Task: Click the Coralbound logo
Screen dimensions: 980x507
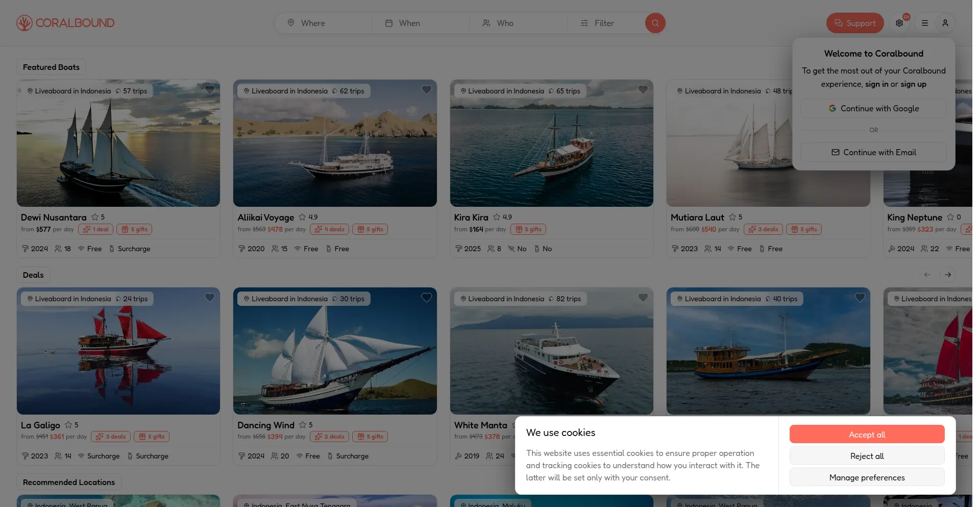Action: [x=65, y=23]
